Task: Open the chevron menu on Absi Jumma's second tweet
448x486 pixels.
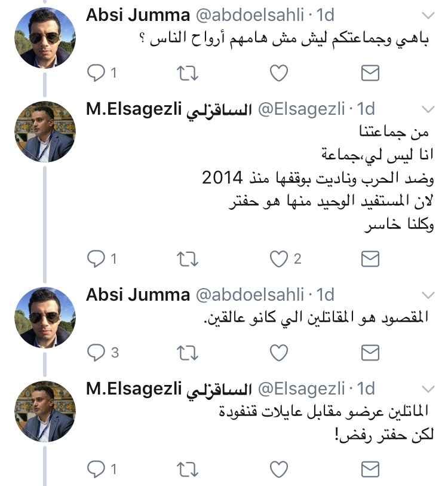Action: 429,295
